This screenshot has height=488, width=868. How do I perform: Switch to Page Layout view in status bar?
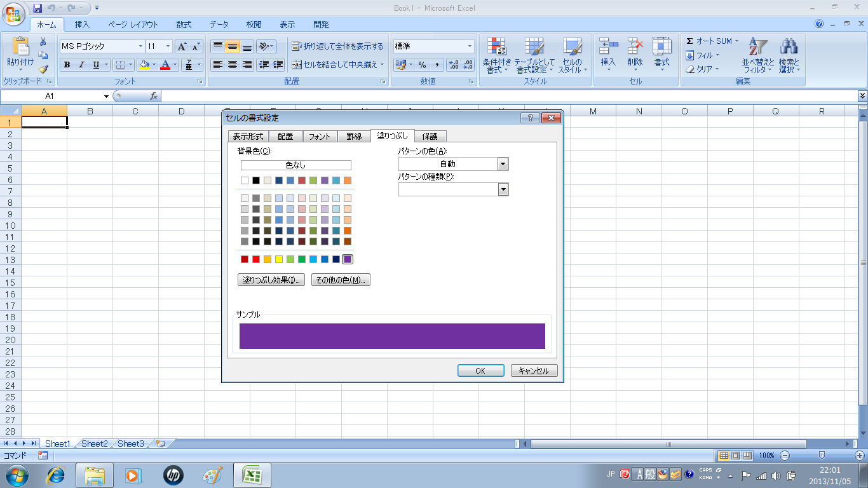pyautogui.click(x=735, y=456)
